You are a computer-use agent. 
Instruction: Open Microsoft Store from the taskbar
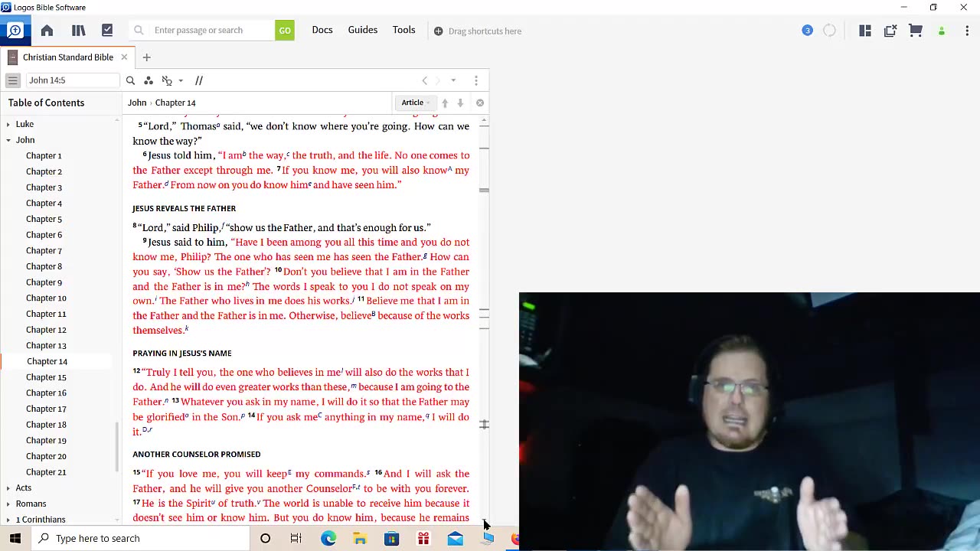pyautogui.click(x=391, y=539)
